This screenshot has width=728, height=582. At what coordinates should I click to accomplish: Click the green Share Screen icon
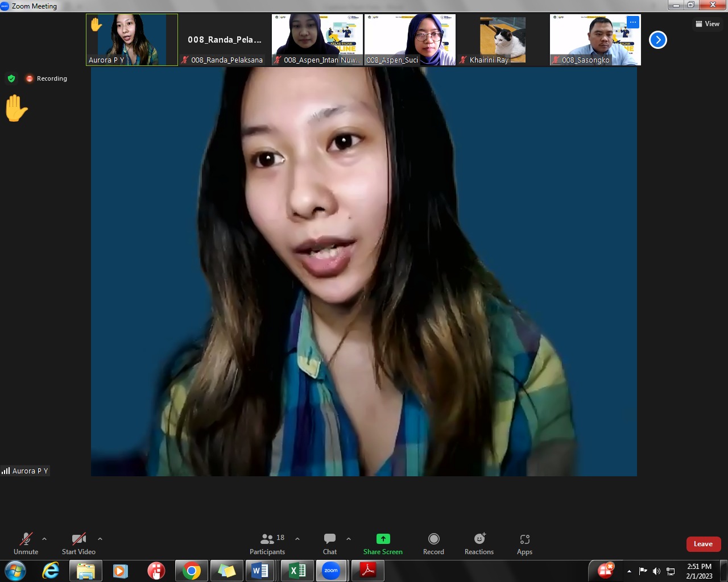point(383,539)
